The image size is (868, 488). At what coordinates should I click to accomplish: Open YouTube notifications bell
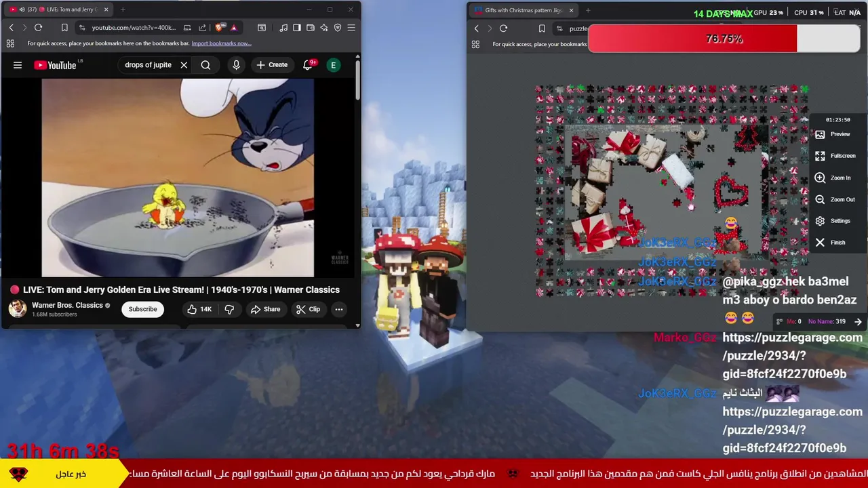(308, 65)
